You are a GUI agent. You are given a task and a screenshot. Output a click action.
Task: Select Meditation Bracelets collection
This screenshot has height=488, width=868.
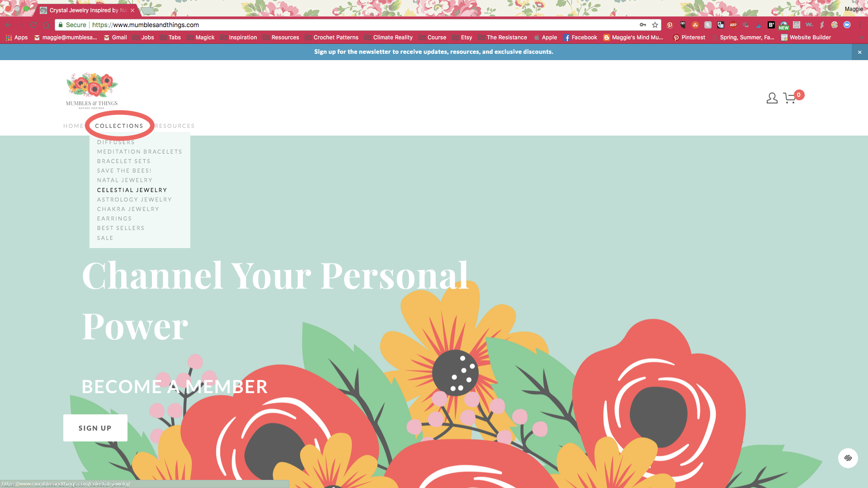[x=140, y=151]
